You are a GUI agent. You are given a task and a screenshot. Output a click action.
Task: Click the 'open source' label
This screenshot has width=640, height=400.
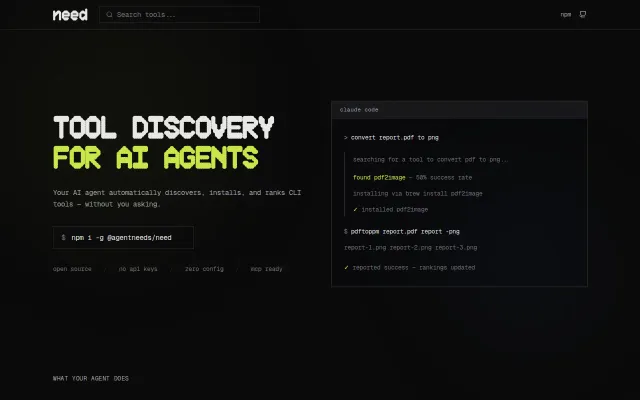tap(72, 269)
